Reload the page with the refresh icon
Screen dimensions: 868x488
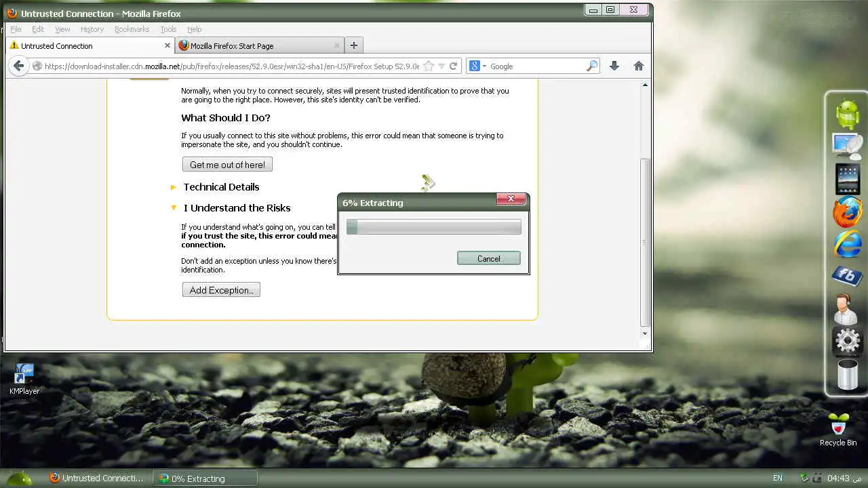[454, 66]
